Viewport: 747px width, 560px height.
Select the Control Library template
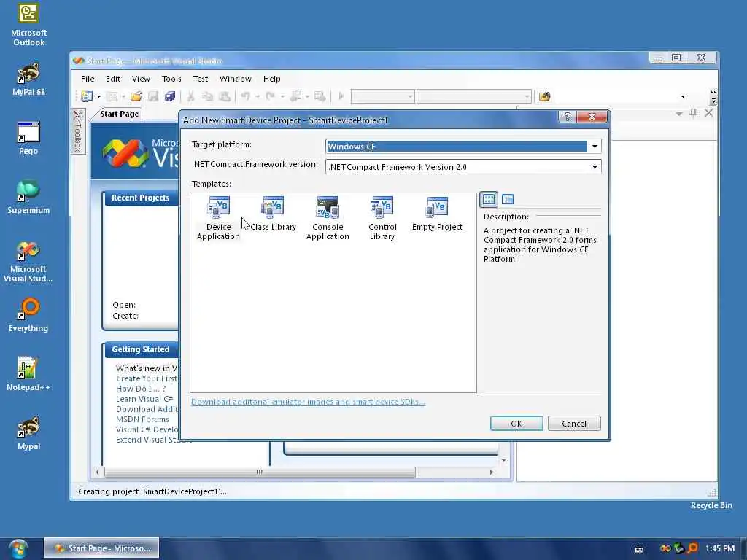(382, 219)
